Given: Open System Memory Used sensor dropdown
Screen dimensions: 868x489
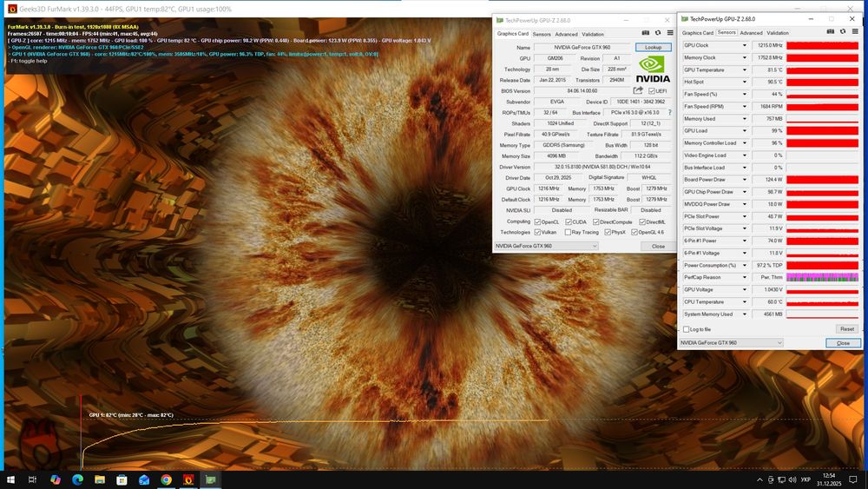Looking at the screenshot, I should click(x=744, y=314).
